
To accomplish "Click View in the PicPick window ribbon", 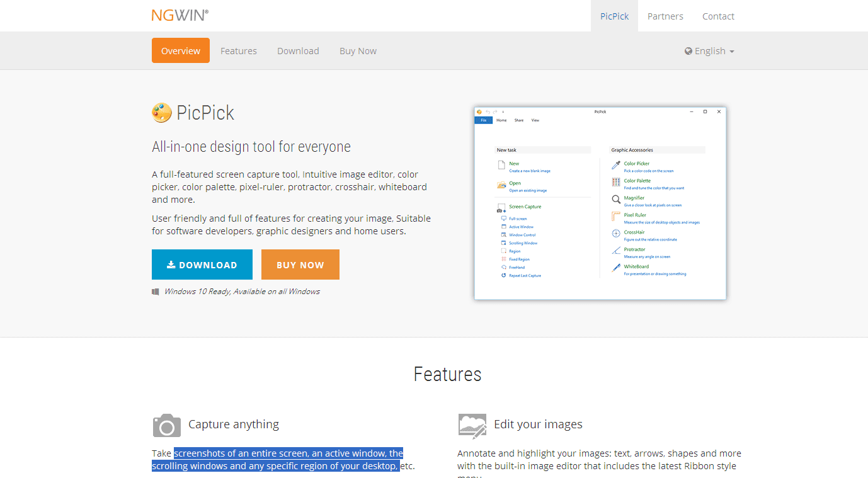I will tap(535, 120).
